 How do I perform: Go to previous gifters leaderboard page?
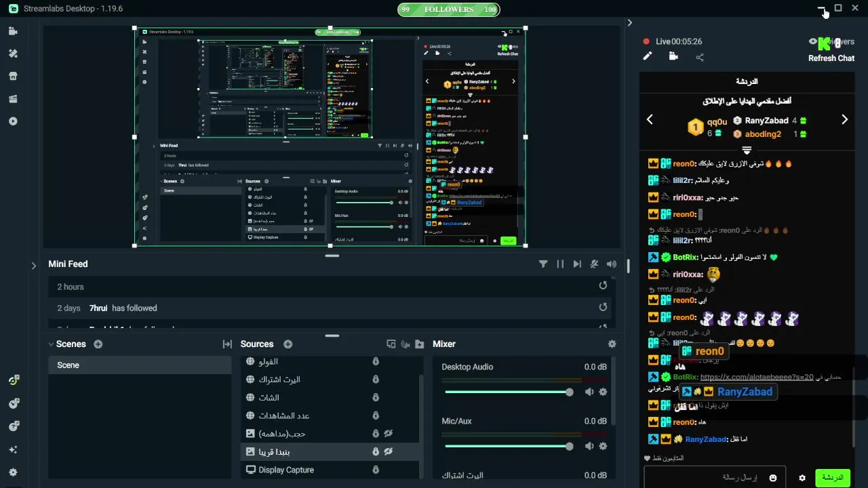pos(650,119)
